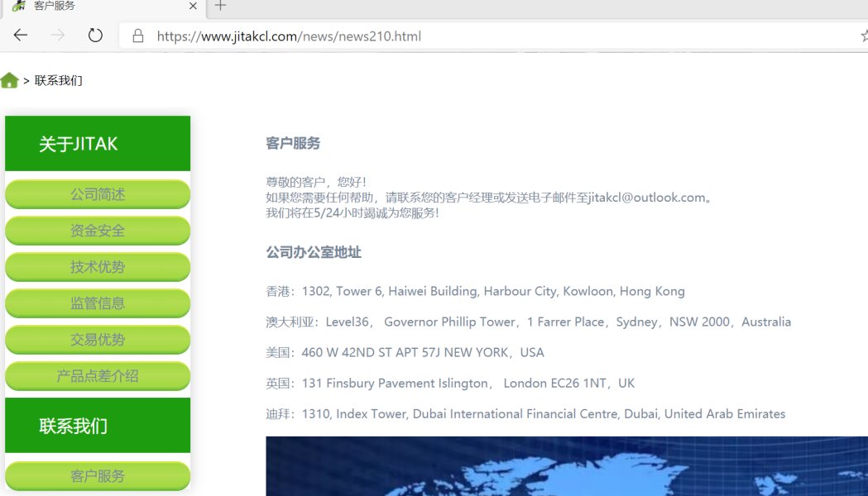Click the 关于JITAK sidebar header
Viewport: 868px width, 496px height.
pyautogui.click(x=98, y=144)
